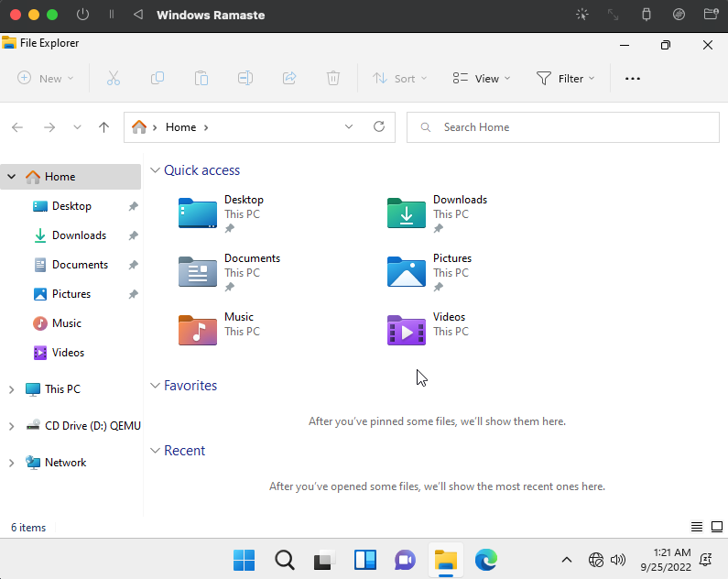The image size is (728, 579).
Task: Click the power icon in VM title bar
Action: (82, 15)
